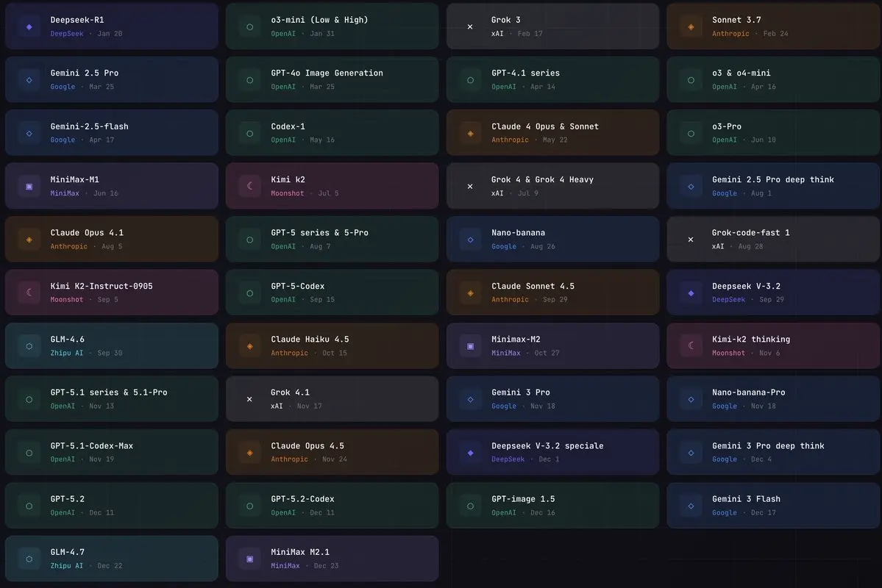Click the icon on Gemini 3 Flash card

[691, 506]
